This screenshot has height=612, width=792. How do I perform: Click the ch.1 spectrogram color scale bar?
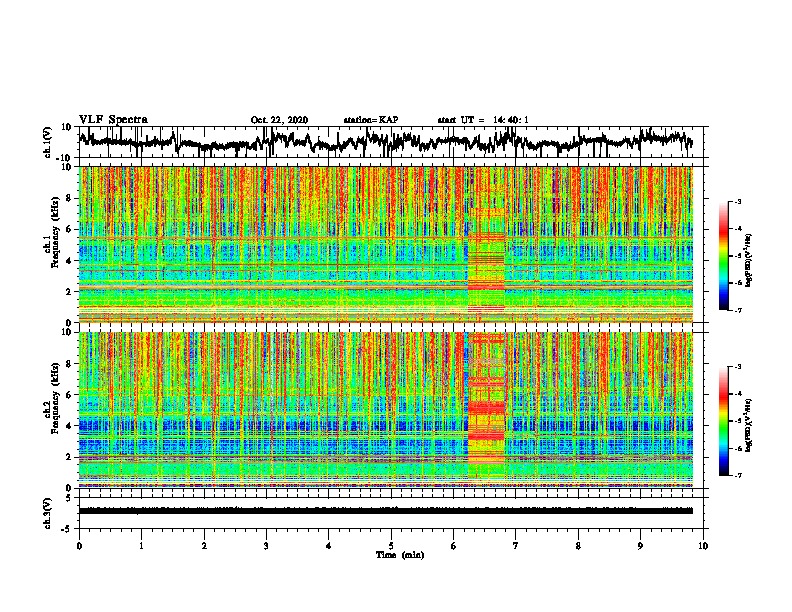(723, 256)
